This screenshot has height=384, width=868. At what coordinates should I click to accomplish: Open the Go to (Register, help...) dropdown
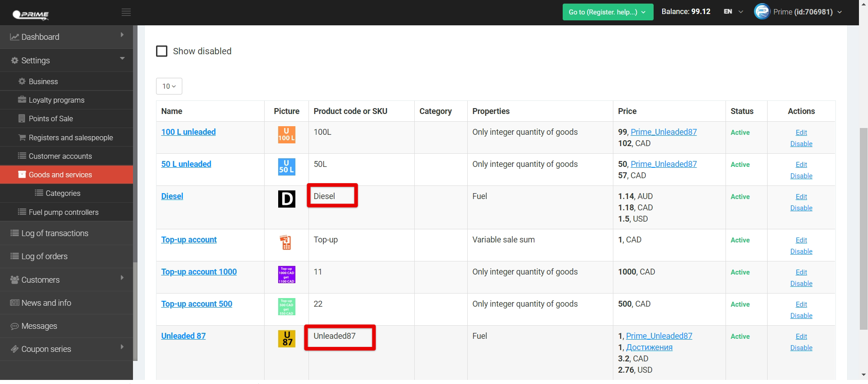[607, 12]
